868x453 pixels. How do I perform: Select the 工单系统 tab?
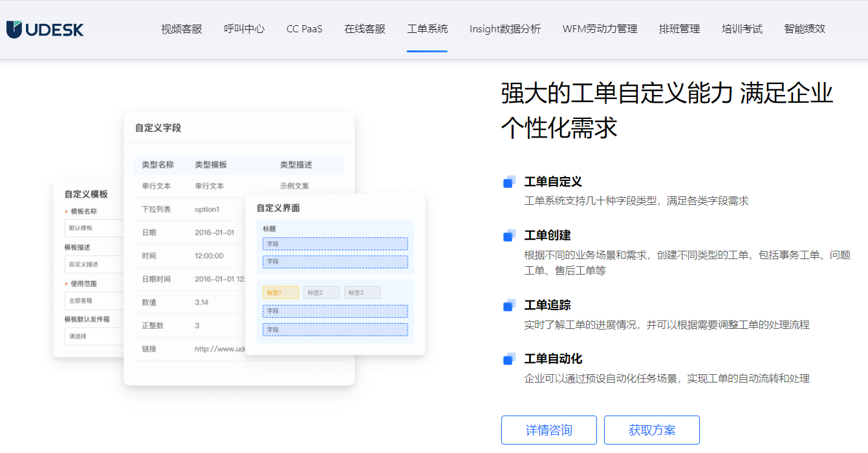coord(427,29)
